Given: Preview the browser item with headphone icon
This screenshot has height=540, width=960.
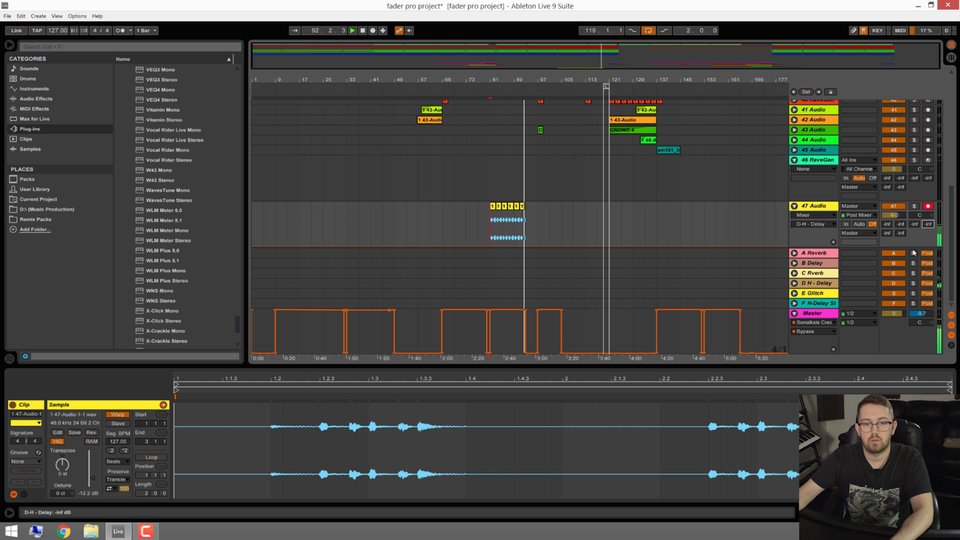Looking at the screenshot, I should coord(25,356).
